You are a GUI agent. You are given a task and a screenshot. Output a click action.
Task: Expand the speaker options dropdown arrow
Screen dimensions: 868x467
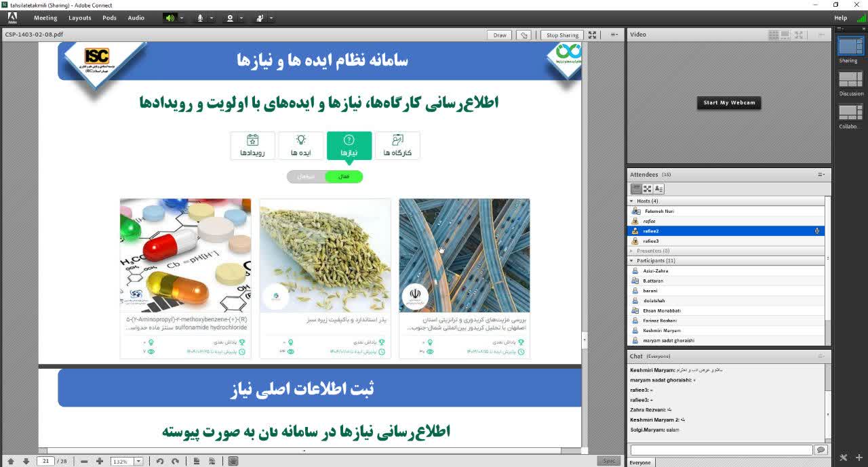point(181,18)
